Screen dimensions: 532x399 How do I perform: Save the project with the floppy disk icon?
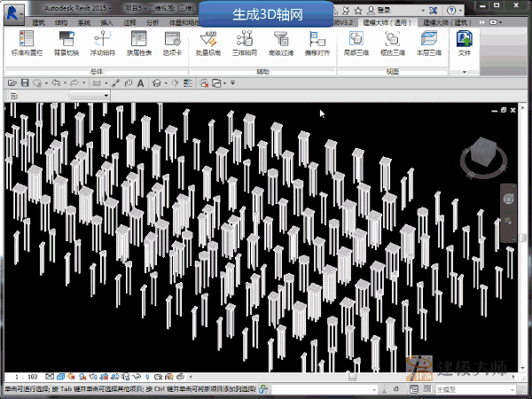coord(25,82)
